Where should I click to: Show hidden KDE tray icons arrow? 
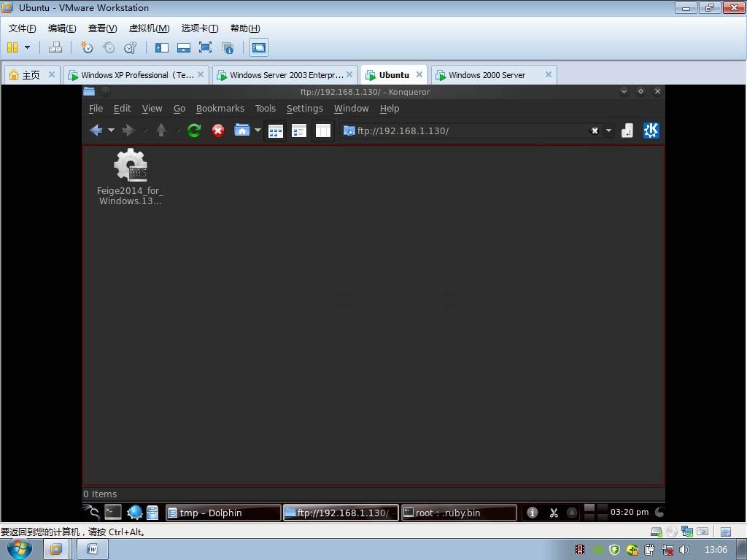[572, 513]
